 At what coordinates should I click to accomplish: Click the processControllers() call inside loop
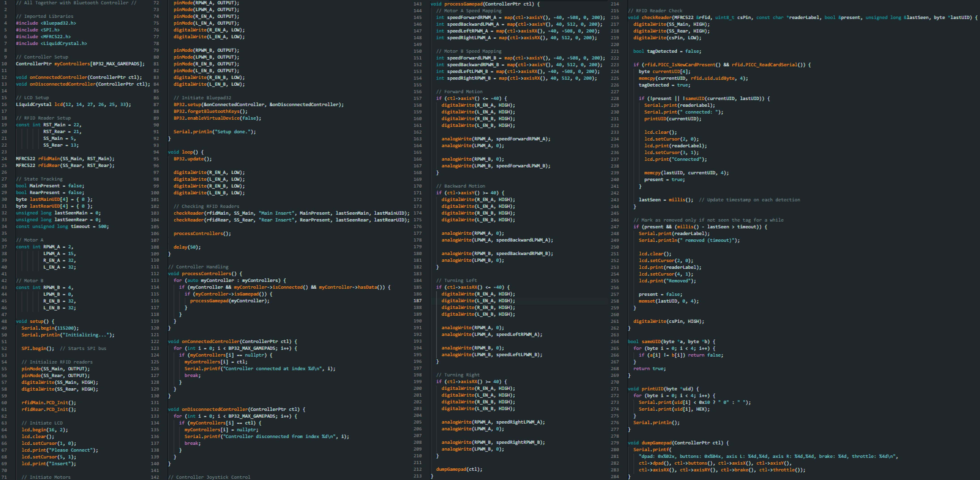(202, 233)
